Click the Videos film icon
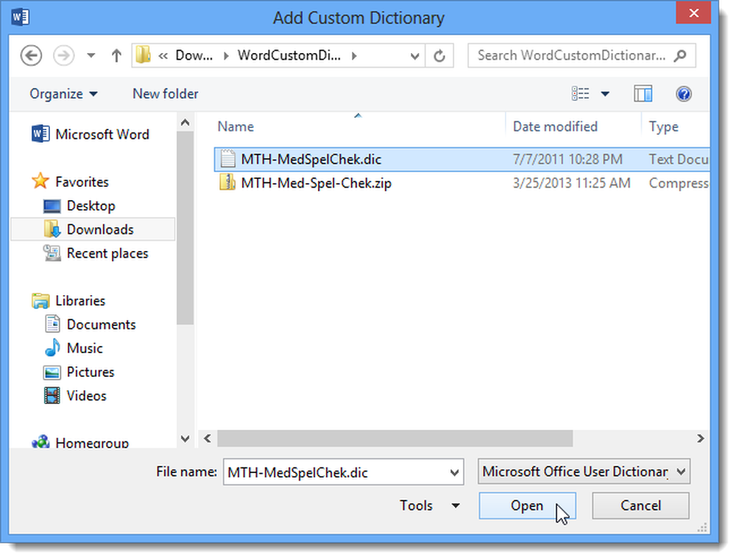736x560 pixels. (52, 396)
